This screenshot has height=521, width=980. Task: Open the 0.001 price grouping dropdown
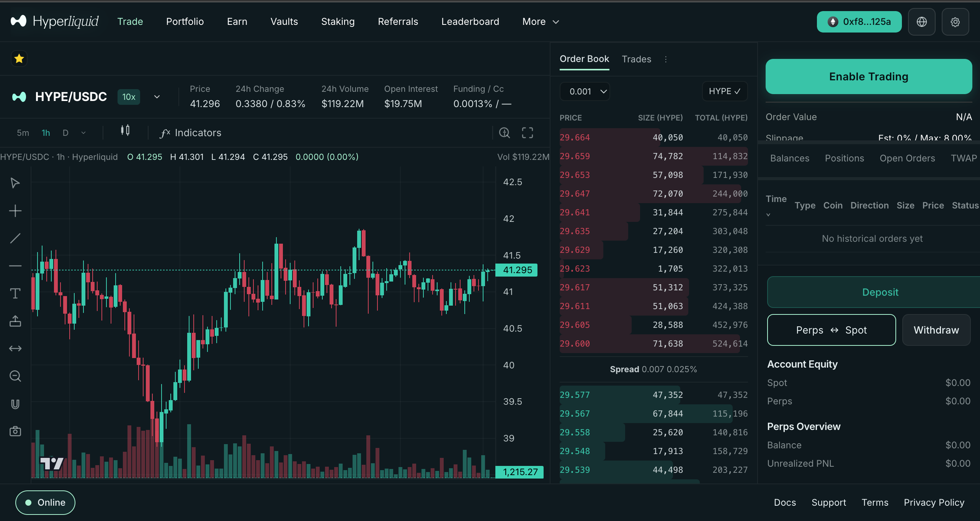(x=585, y=91)
